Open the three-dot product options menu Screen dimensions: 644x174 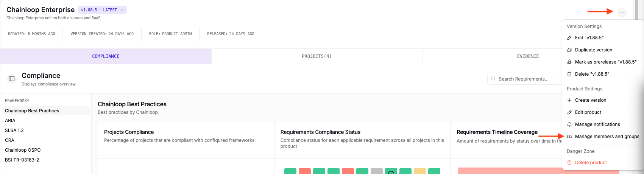point(622,13)
